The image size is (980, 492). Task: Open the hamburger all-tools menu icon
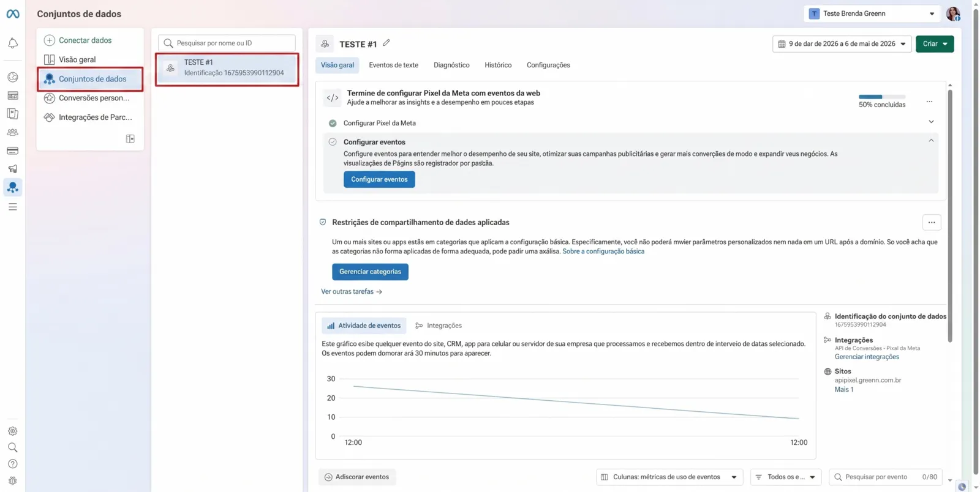(x=13, y=207)
